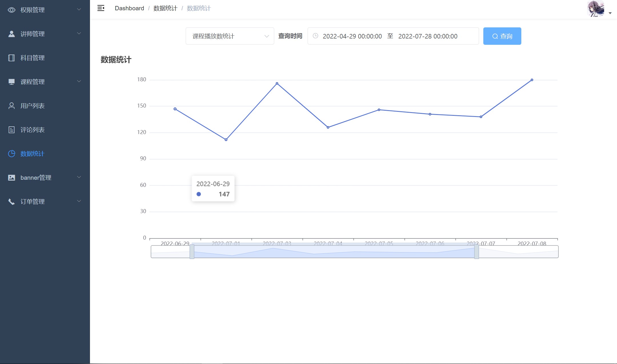Click the pie chart icon for 数据统计

click(x=11, y=154)
